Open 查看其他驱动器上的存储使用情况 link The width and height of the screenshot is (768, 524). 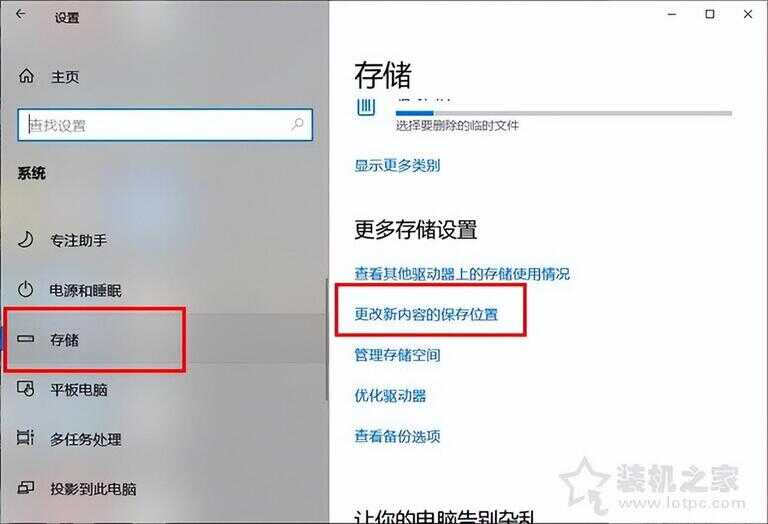[x=462, y=274]
